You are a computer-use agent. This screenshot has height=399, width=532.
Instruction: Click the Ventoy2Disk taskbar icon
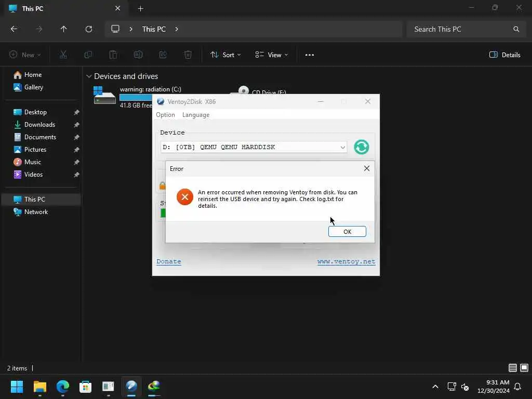tap(131, 387)
